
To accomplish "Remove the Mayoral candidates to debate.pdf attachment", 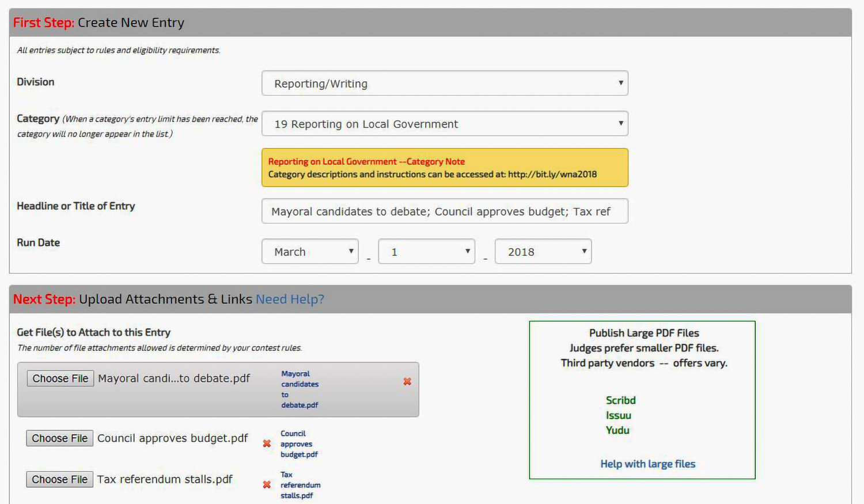I will click(x=407, y=381).
